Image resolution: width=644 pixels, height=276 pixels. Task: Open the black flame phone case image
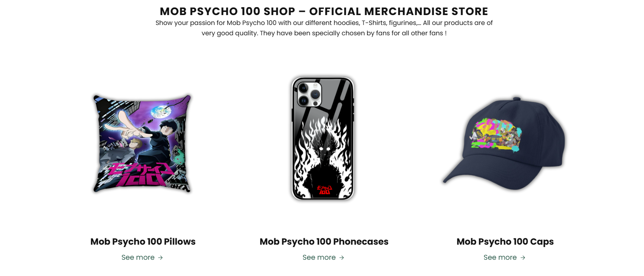tap(323, 138)
